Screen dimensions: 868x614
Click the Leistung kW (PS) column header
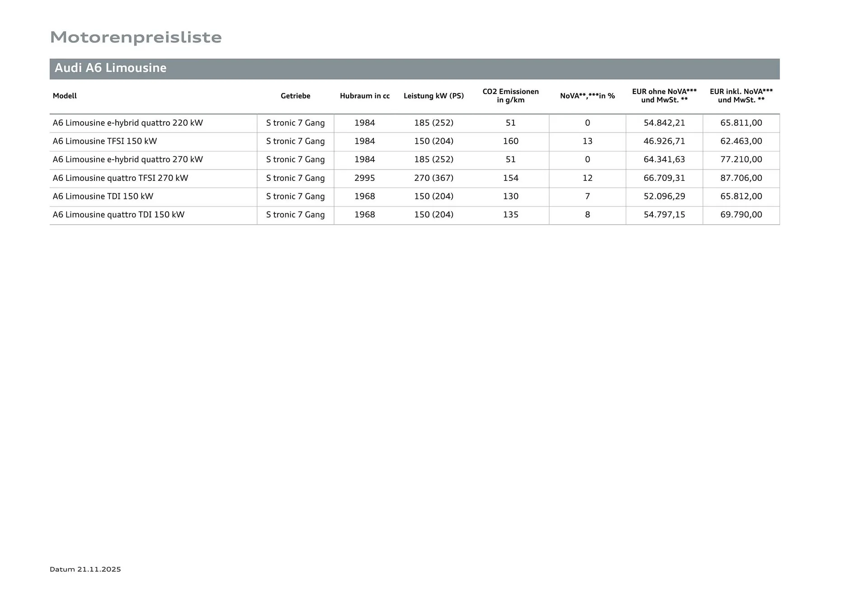click(x=434, y=96)
